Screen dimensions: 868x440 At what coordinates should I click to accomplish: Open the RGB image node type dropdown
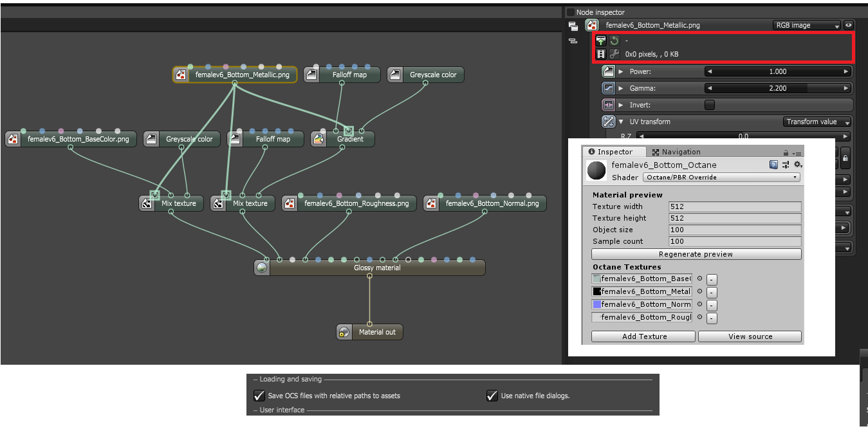click(x=807, y=25)
